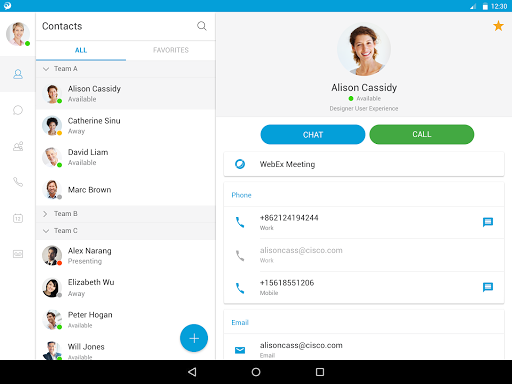This screenshot has height=384, width=512.
Task: Click the Contacts header title
Action: 62,26
